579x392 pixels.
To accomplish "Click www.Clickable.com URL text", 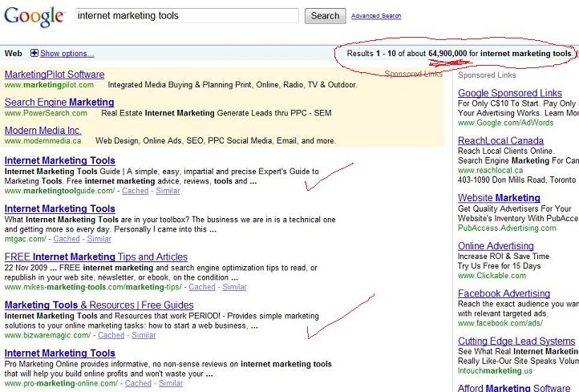I will point(492,275).
